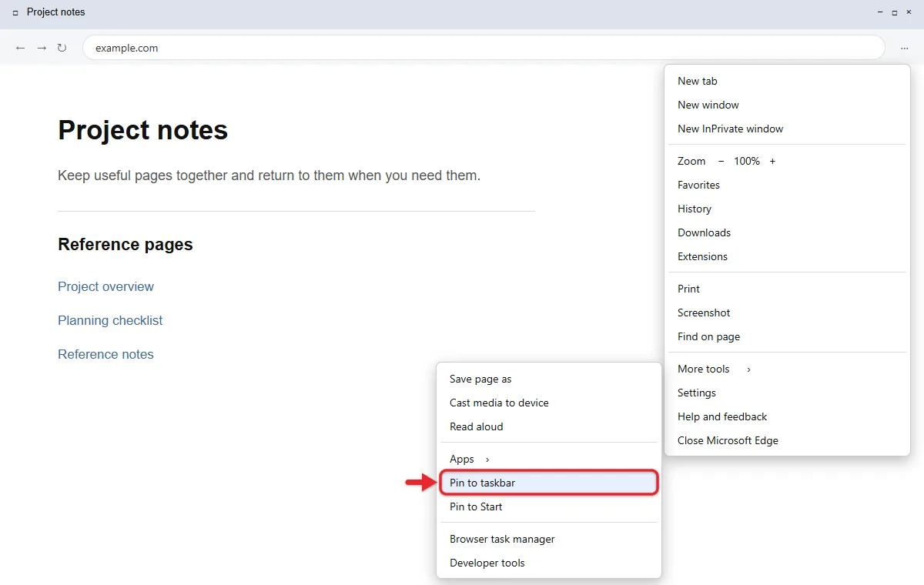Select Find on page
The width and height of the screenshot is (924, 585).
(x=787, y=336)
